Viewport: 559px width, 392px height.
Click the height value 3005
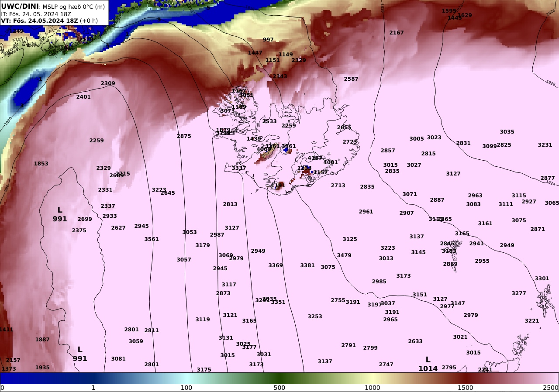(x=417, y=139)
